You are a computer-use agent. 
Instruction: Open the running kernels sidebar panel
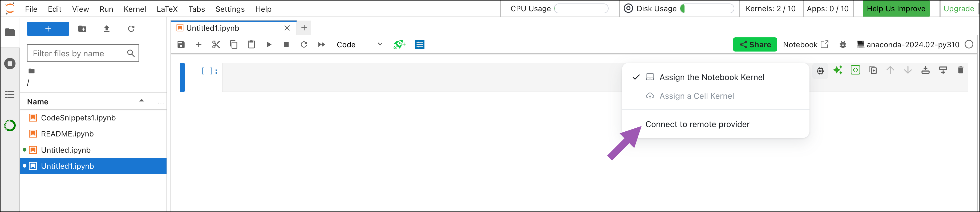(x=10, y=63)
